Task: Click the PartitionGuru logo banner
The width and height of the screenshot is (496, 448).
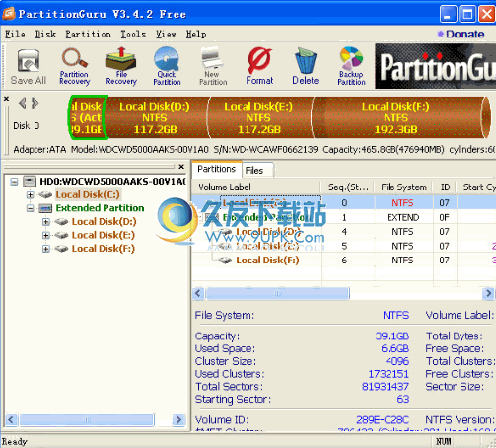Action: [x=435, y=66]
